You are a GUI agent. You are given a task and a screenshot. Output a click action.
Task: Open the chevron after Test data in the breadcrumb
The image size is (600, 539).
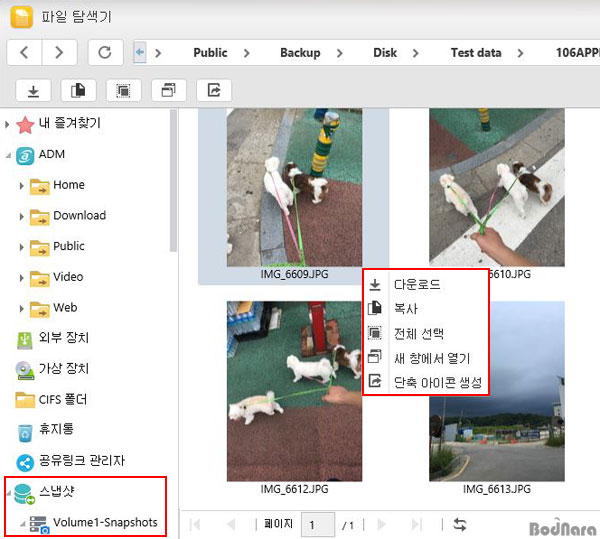520,53
